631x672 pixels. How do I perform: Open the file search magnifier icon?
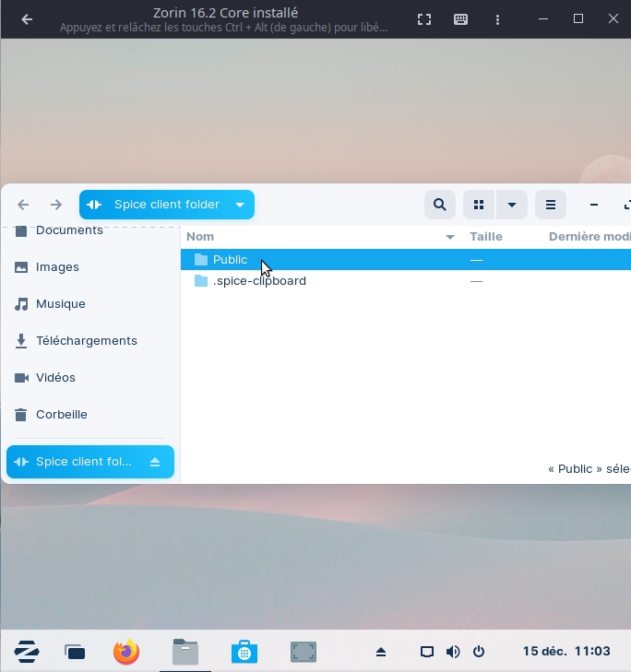coord(440,205)
